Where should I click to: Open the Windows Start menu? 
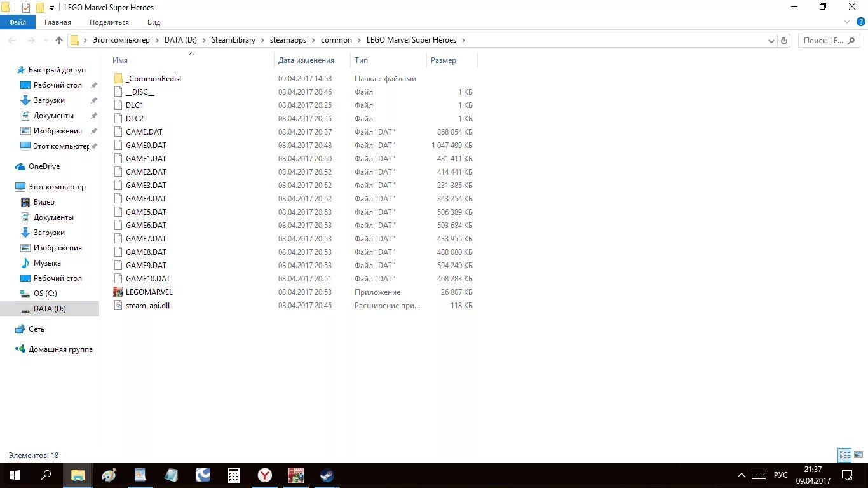coord(15,475)
